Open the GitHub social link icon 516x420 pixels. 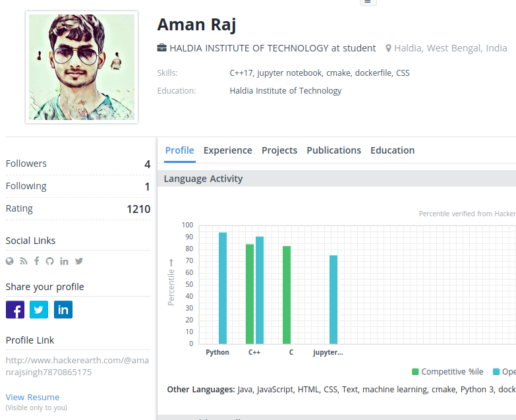49,261
